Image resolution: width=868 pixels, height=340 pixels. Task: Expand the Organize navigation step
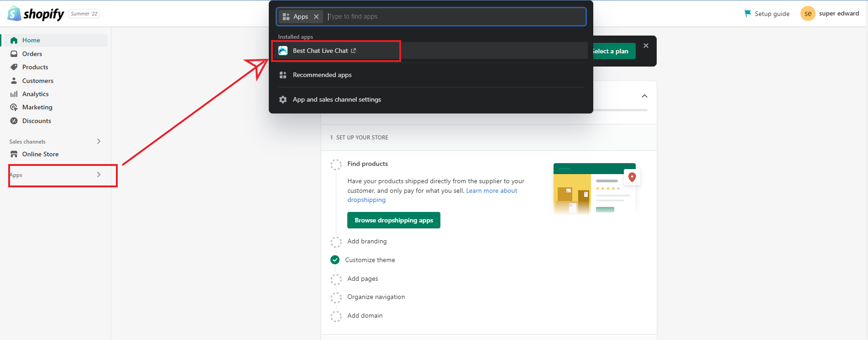click(x=376, y=297)
